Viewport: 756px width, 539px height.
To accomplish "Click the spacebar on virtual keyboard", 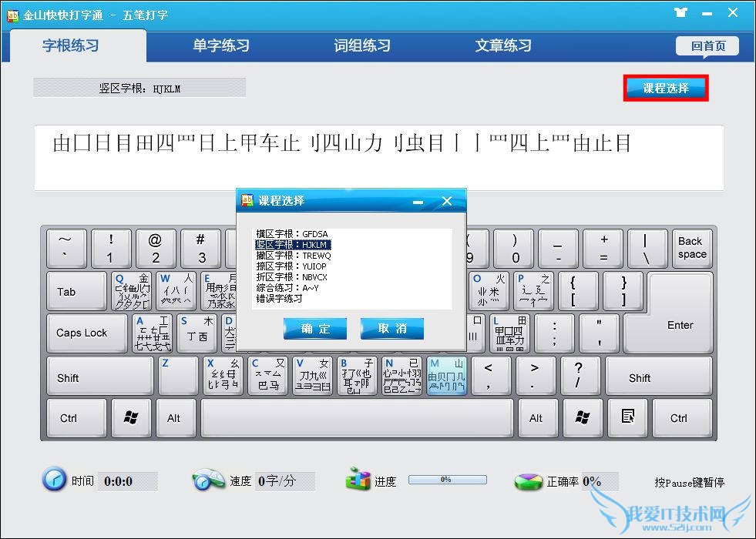I will [358, 417].
